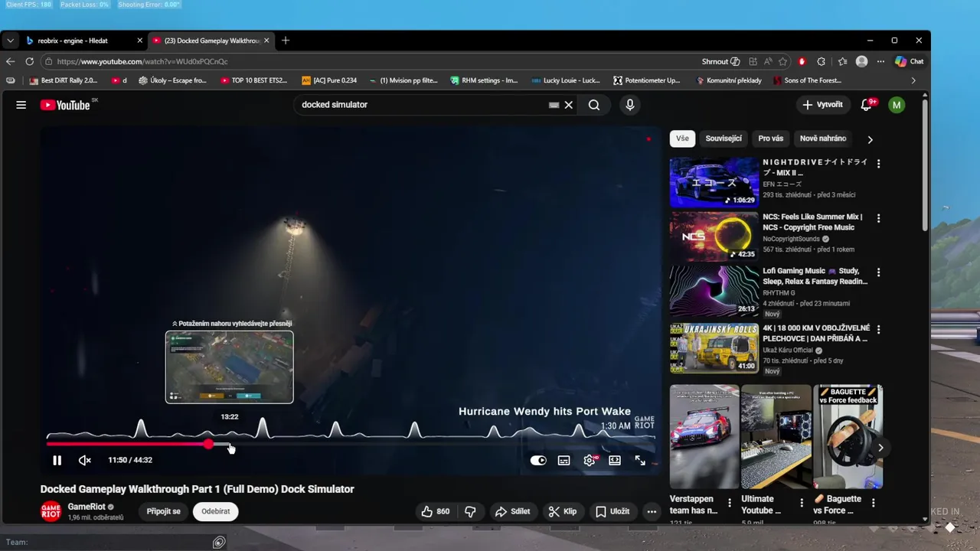Open YouTube notifications bell

pyautogui.click(x=866, y=105)
